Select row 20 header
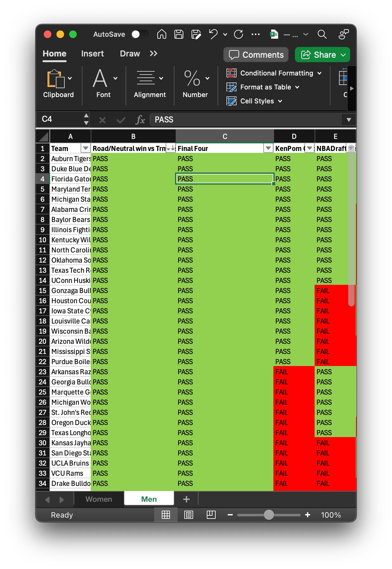Viewport: 392px width, 569px height. [43, 341]
